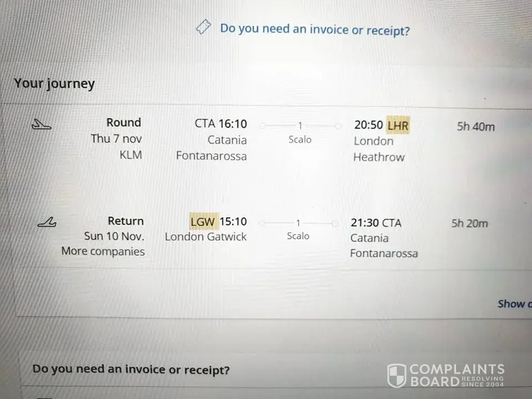
Task: Open the top invoice or receipt link
Action: (x=315, y=29)
